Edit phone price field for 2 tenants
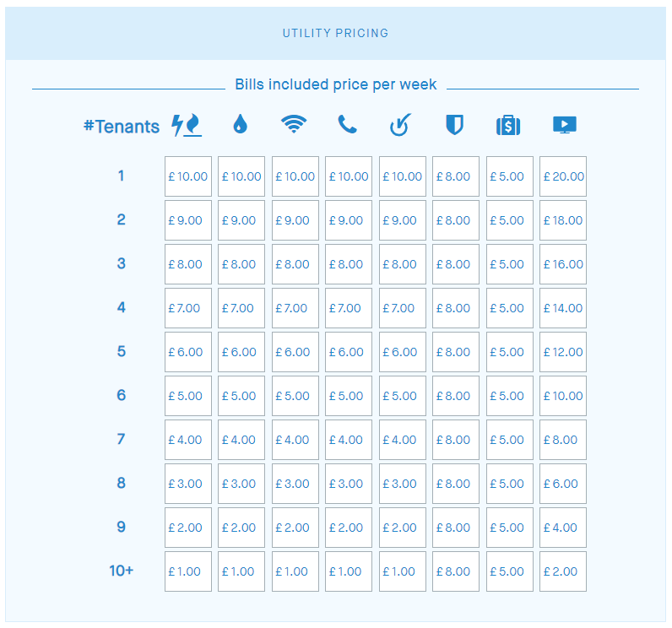The image size is (672, 628). [x=349, y=221]
